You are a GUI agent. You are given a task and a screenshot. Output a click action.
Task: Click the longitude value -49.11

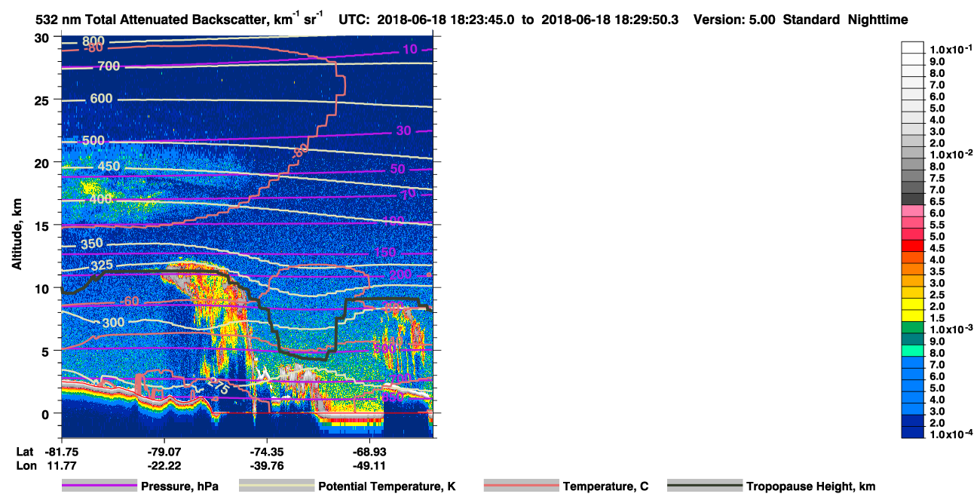tap(370, 465)
